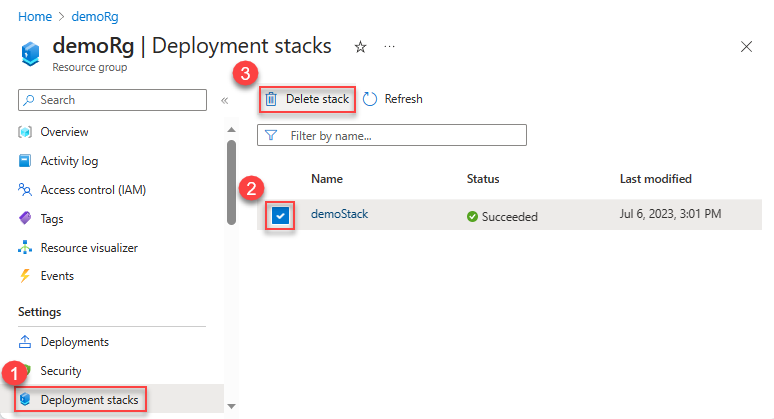This screenshot has height=419, width=774.
Task: Click the Events lightning bolt icon
Action: (25, 276)
